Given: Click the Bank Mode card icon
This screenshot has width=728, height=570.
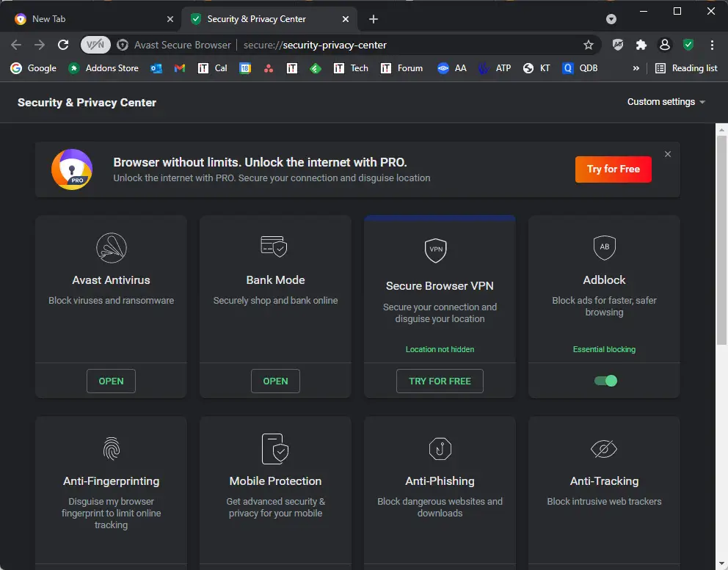Looking at the screenshot, I should (274, 246).
